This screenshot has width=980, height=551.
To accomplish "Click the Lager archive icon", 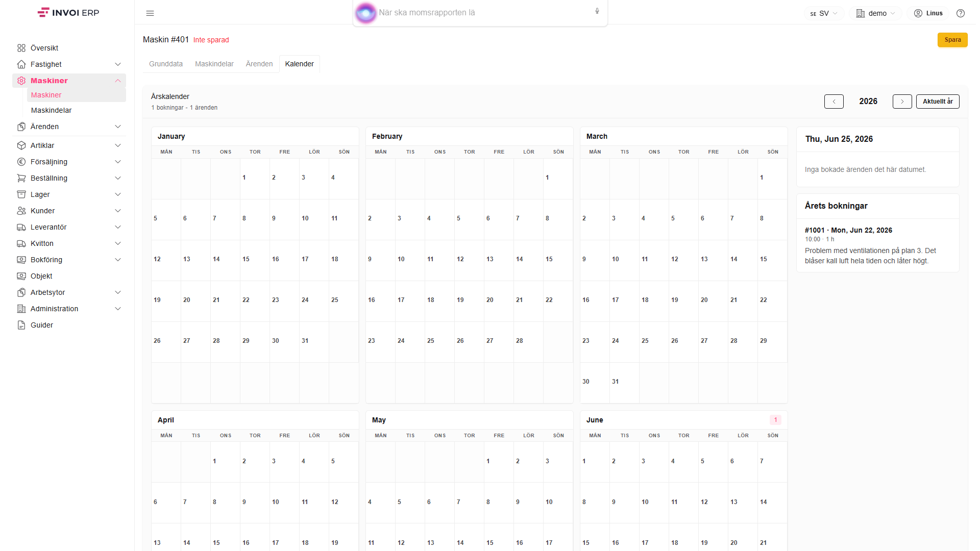I will (x=21, y=194).
